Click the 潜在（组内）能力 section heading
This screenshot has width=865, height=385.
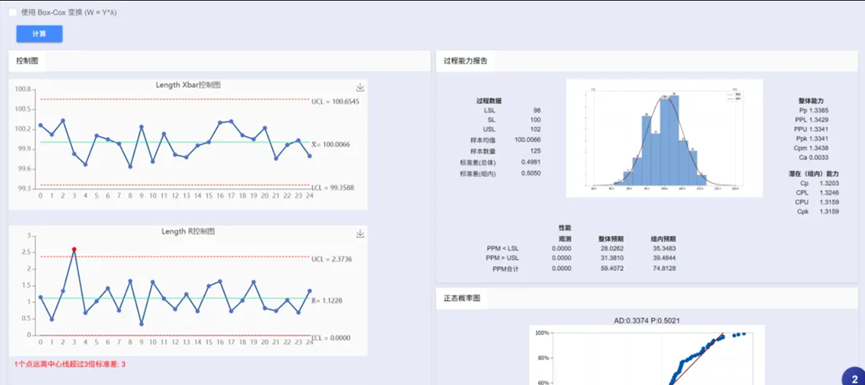click(814, 174)
